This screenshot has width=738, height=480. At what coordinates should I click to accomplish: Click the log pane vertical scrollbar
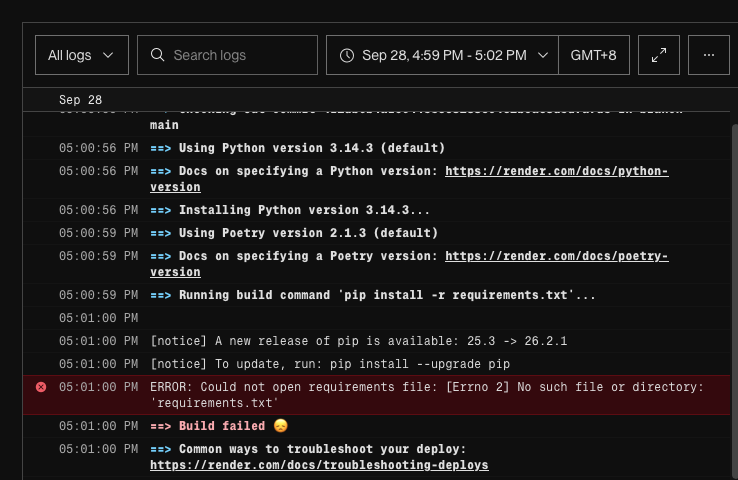point(735,301)
